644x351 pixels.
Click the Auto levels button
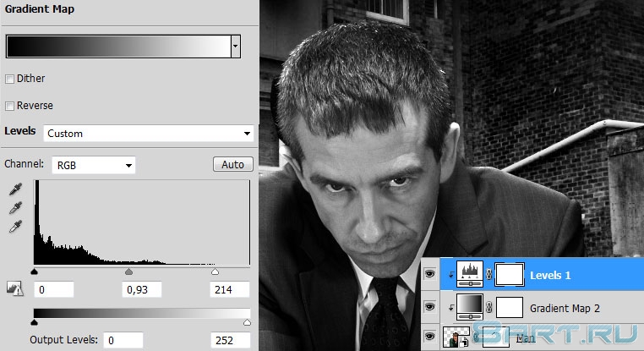tap(233, 164)
